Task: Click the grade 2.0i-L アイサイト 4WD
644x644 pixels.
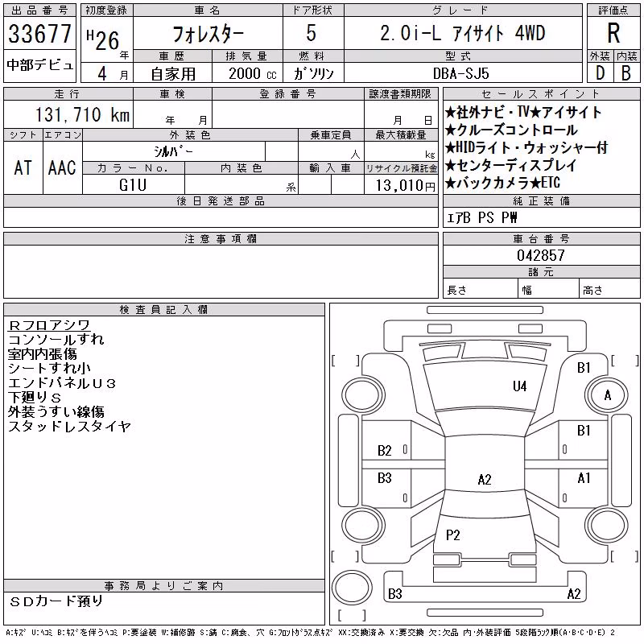Action: [463, 33]
